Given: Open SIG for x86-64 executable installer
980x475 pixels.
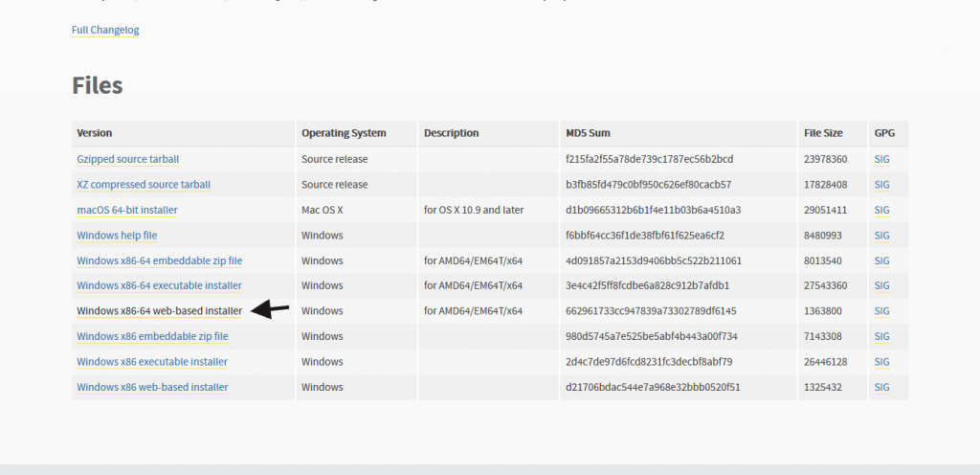Looking at the screenshot, I should (881, 285).
